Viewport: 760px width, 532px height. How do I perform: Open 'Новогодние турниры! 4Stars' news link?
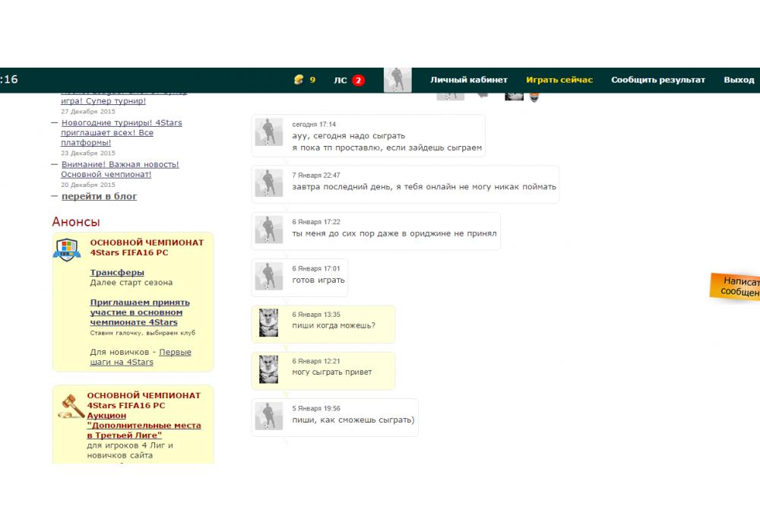(x=121, y=122)
